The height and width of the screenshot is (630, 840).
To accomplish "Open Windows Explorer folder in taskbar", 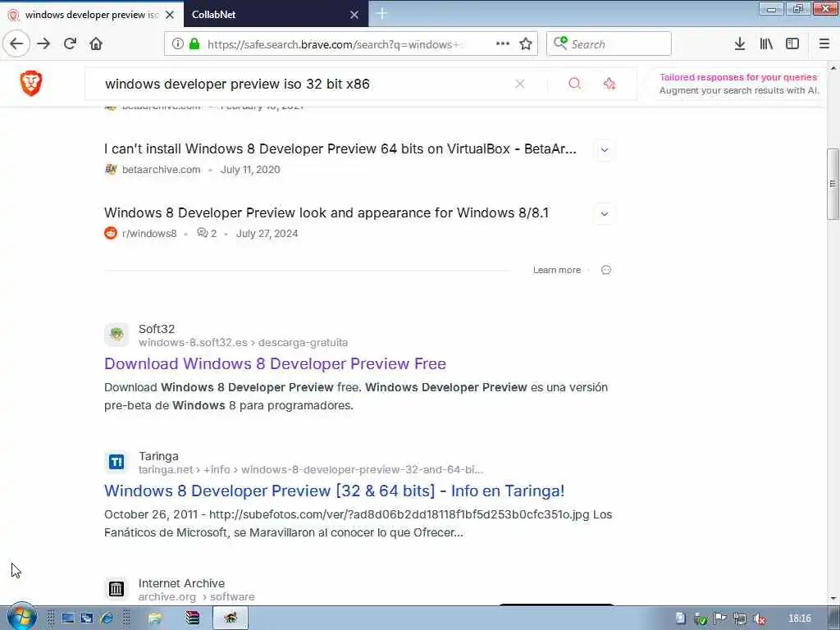I will click(155, 619).
